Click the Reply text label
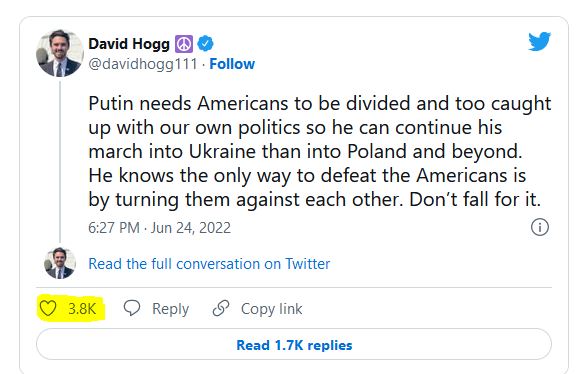 tap(170, 309)
